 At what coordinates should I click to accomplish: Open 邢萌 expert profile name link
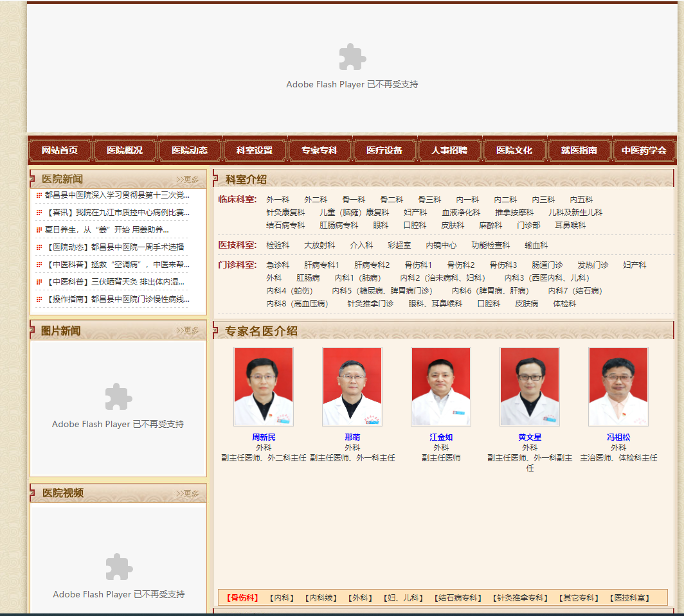tap(352, 437)
